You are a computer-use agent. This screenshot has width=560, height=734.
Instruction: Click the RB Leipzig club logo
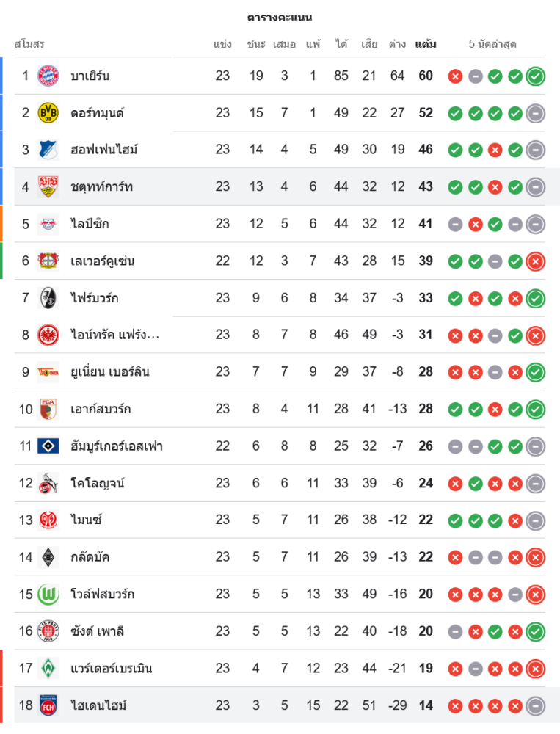pos(48,224)
